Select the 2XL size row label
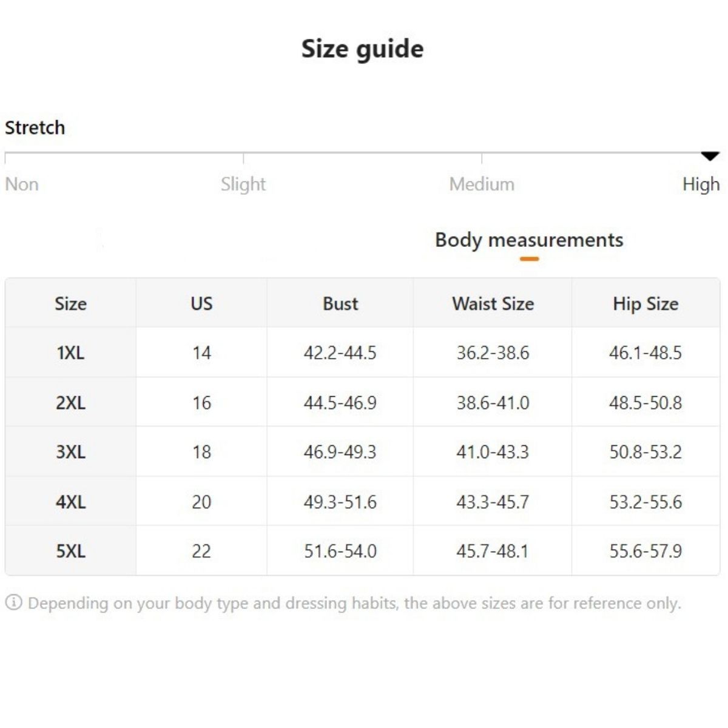The height and width of the screenshot is (728, 728). (70, 402)
